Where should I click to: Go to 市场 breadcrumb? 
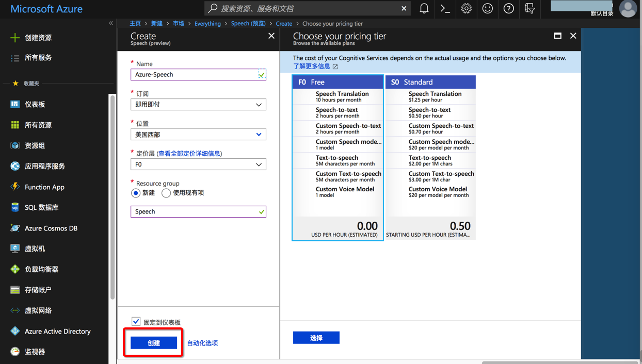coord(179,24)
